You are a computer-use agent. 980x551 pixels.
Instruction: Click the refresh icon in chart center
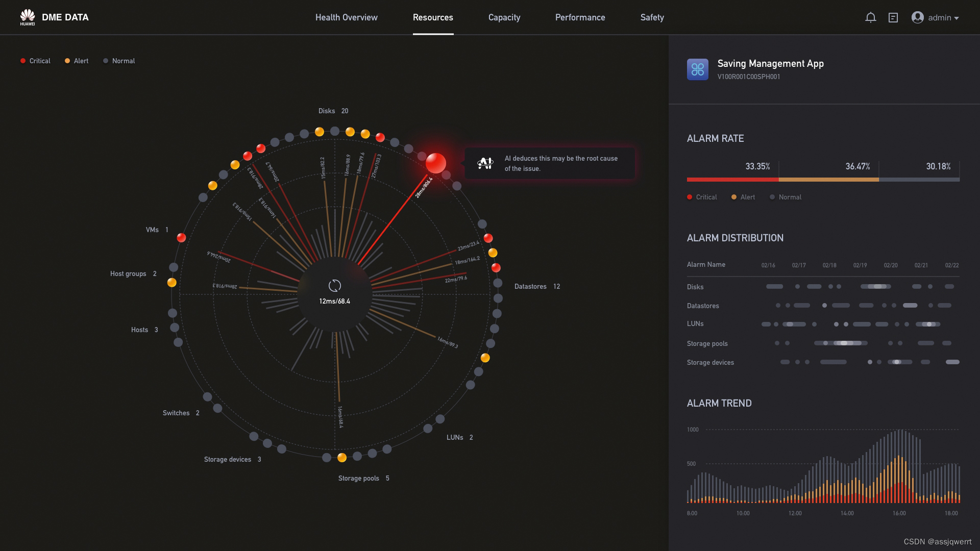334,286
